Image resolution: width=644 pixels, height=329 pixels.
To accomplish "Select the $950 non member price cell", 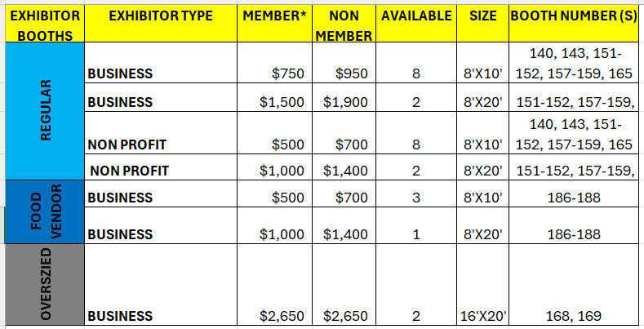I will coord(344,63).
